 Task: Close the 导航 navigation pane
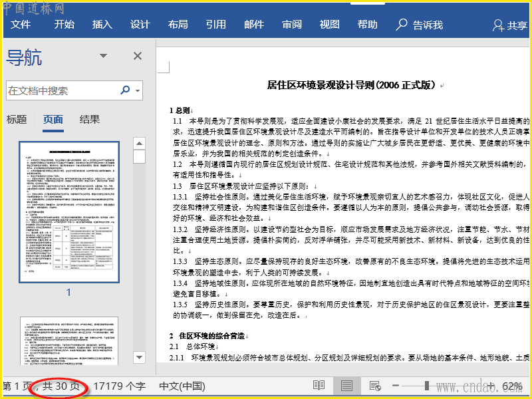coord(138,56)
